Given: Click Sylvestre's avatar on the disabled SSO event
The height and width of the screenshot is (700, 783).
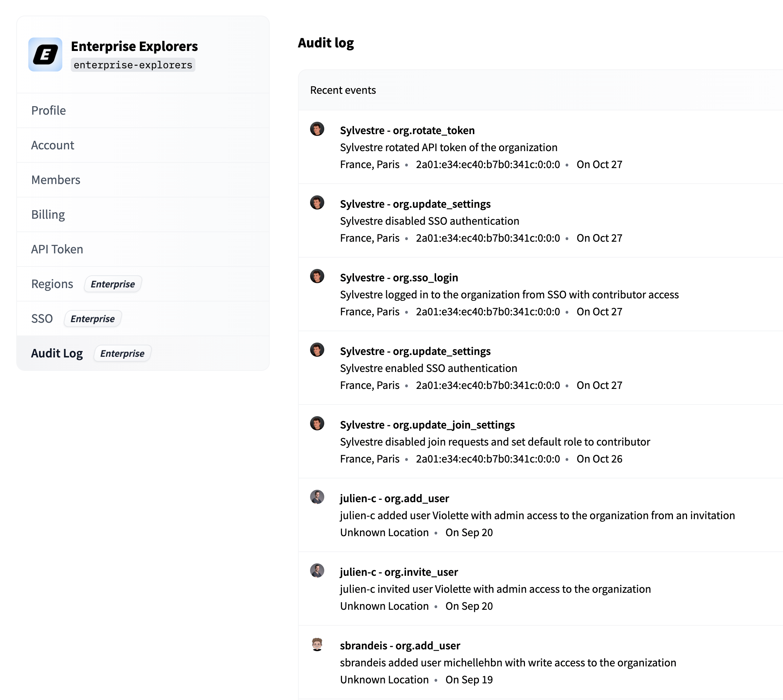Looking at the screenshot, I should coord(317,203).
